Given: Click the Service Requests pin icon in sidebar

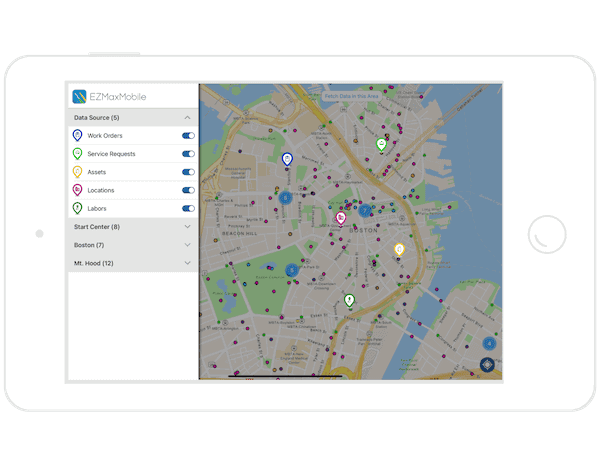Looking at the screenshot, I should click(x=77, y=154).
